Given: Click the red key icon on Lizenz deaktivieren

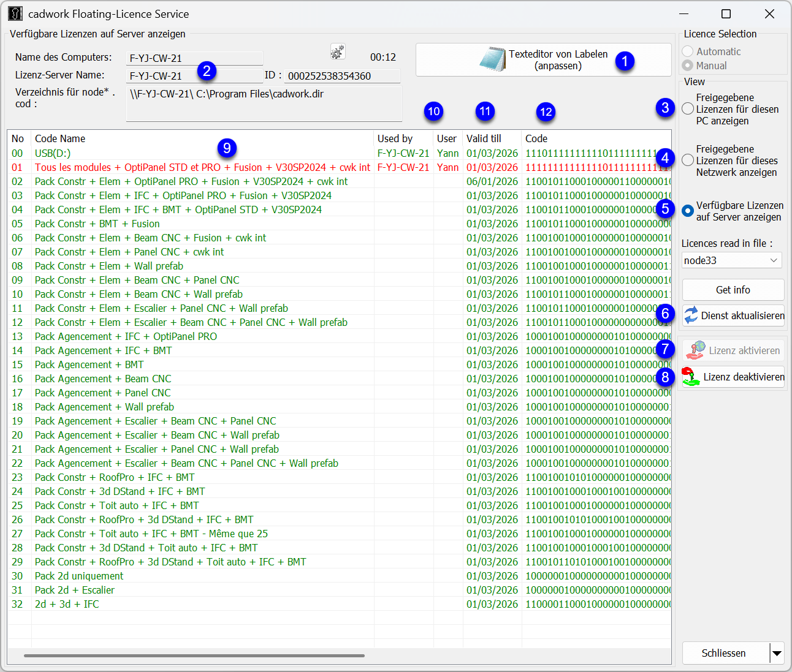Looking at the screenshot, I should point(691,377).
